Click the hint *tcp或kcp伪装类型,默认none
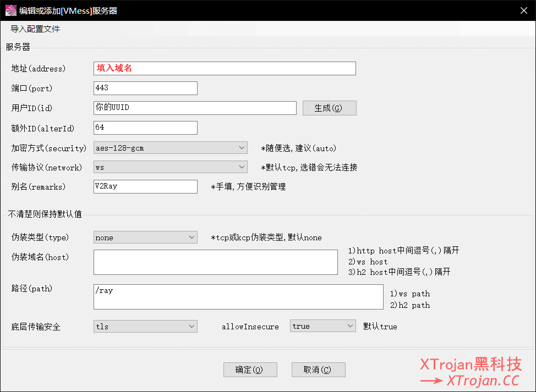The image size is (536, 392). (266, 238)
